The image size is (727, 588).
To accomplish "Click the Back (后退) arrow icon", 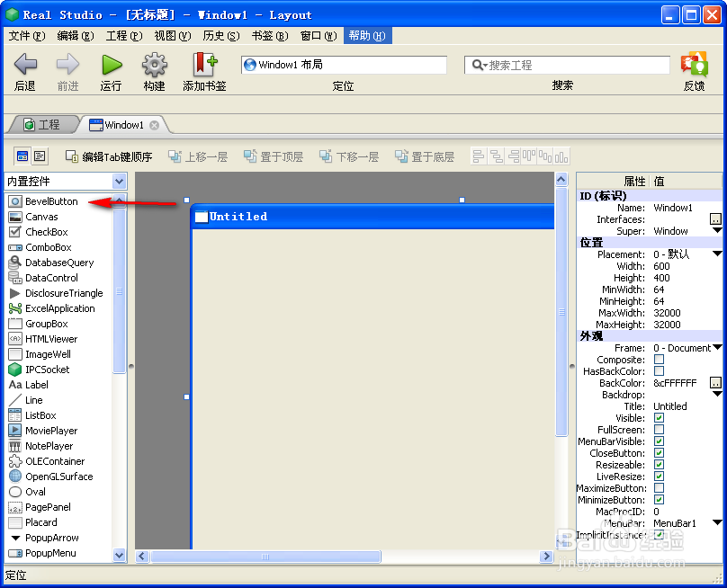I will [x=25, y=64].
